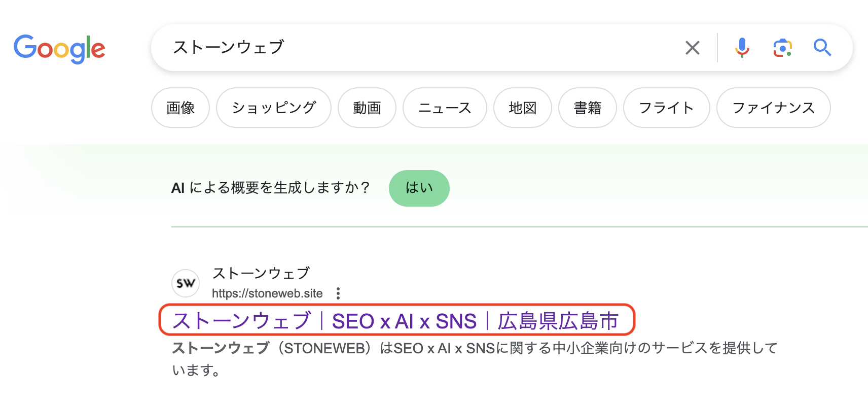This screenshot has width=868, height=399.
Task: Open three-dot menu beside stoneweb.site URL
Action: (338, 293)
